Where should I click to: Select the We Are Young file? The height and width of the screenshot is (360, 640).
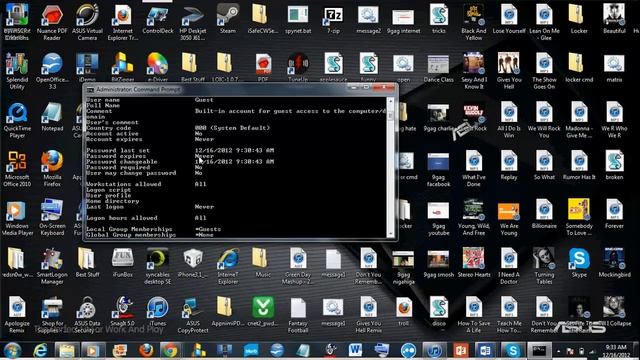click(509, 218)
